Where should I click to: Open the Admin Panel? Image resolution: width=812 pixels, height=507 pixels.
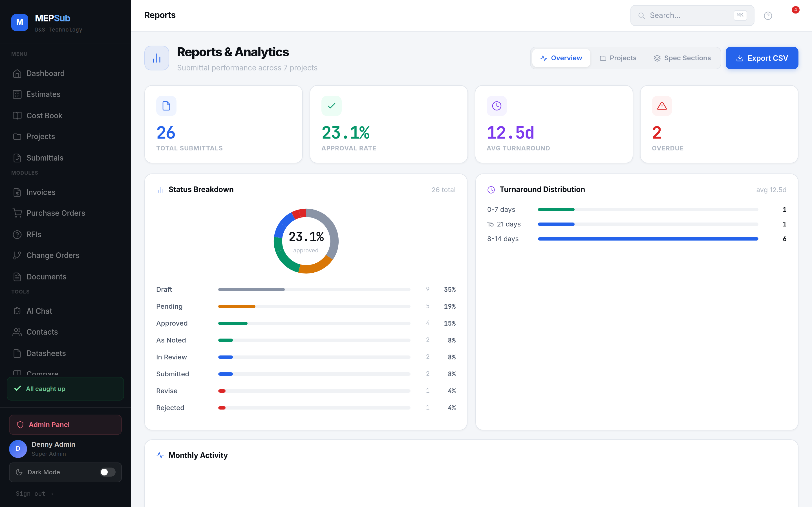[49, 424]
